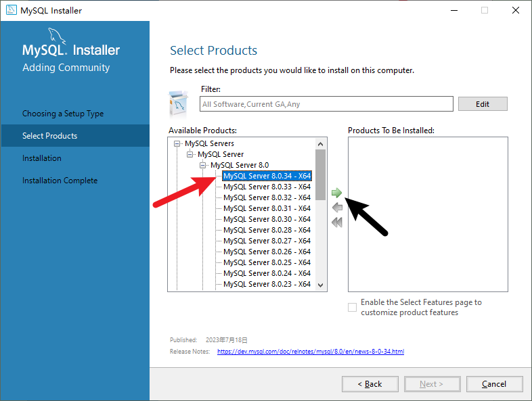Select MySQL Server 8.0.33 - X64
532x401 pixels.
point(267,187)
